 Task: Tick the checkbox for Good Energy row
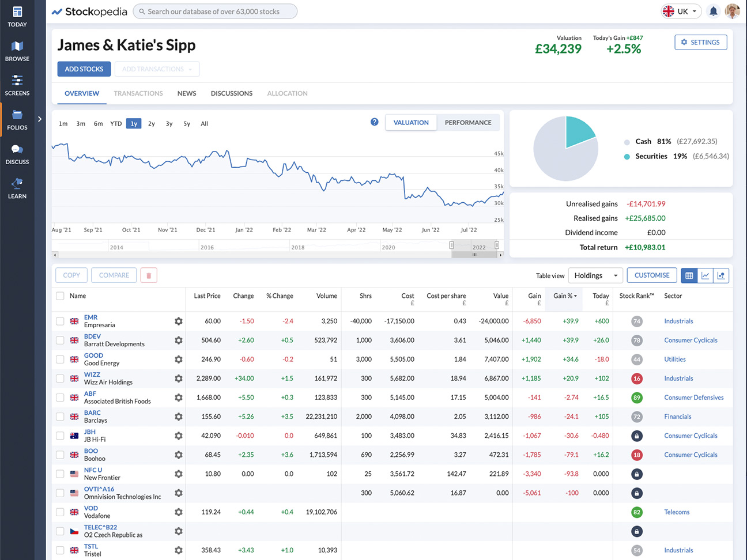click(x=60, y=360)
